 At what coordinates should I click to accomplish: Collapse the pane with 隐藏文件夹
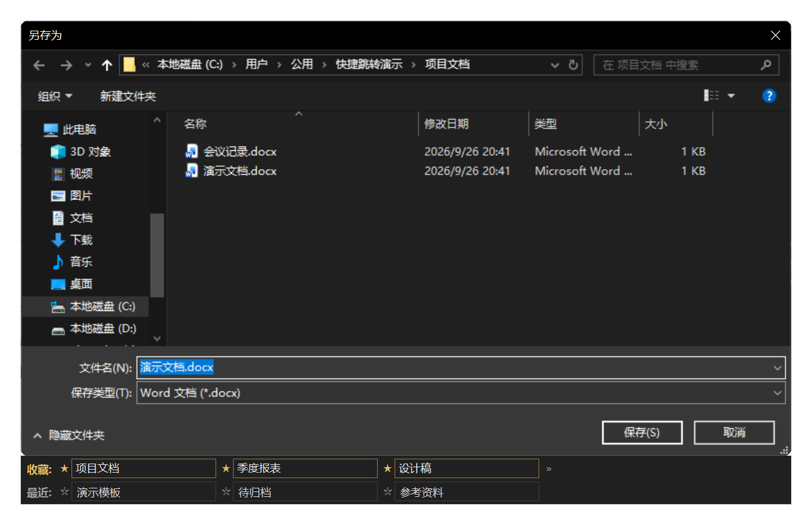click(x=69, y=435)
